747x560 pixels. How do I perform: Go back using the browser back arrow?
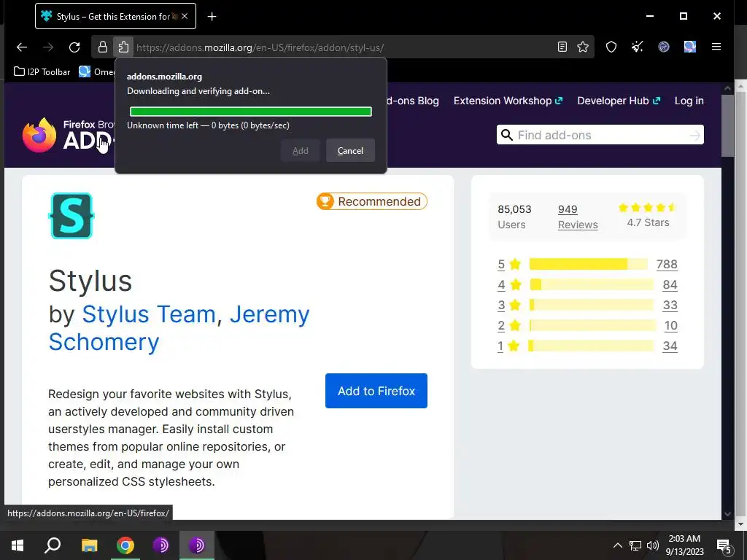[x=22, y=47]
